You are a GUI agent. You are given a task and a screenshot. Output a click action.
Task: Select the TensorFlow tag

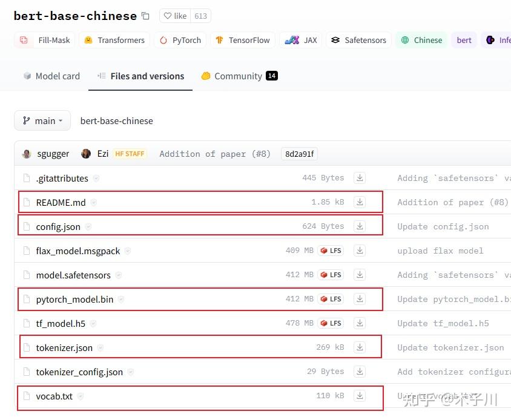point(242,40)
